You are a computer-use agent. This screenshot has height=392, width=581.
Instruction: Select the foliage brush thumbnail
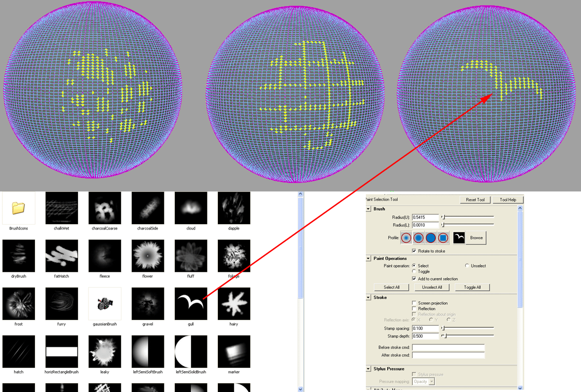(234, 256)
